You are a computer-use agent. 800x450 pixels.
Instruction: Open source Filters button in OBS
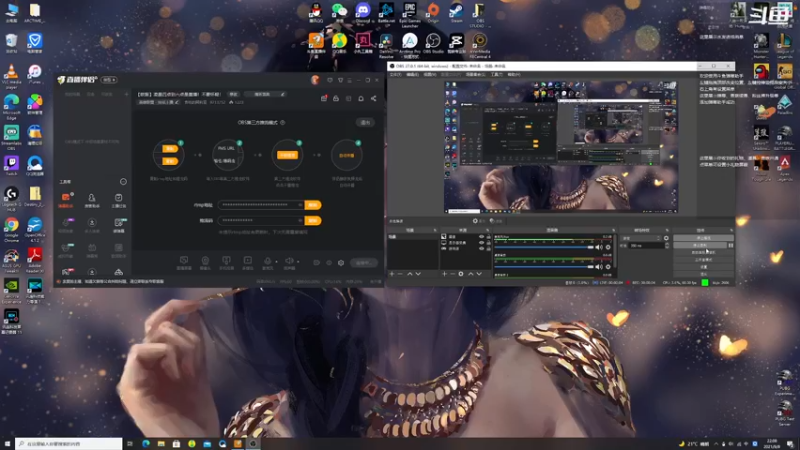coord(495,221)
